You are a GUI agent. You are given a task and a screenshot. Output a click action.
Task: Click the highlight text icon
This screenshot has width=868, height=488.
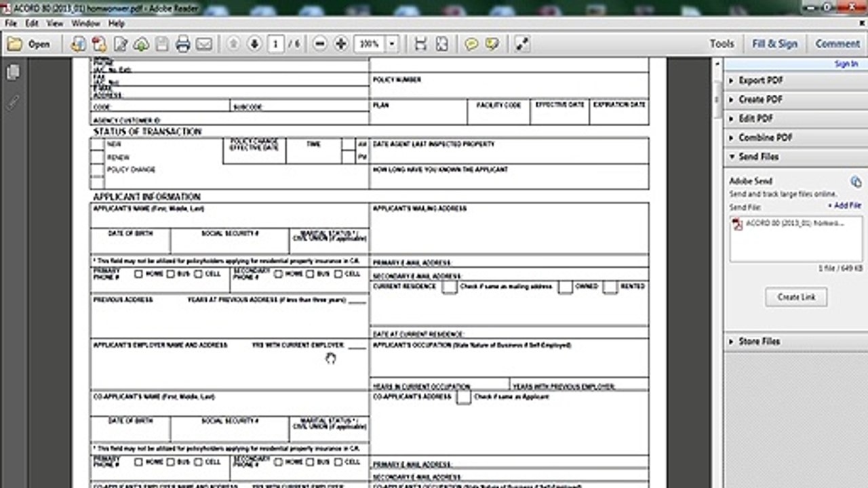tap(492, 44)
